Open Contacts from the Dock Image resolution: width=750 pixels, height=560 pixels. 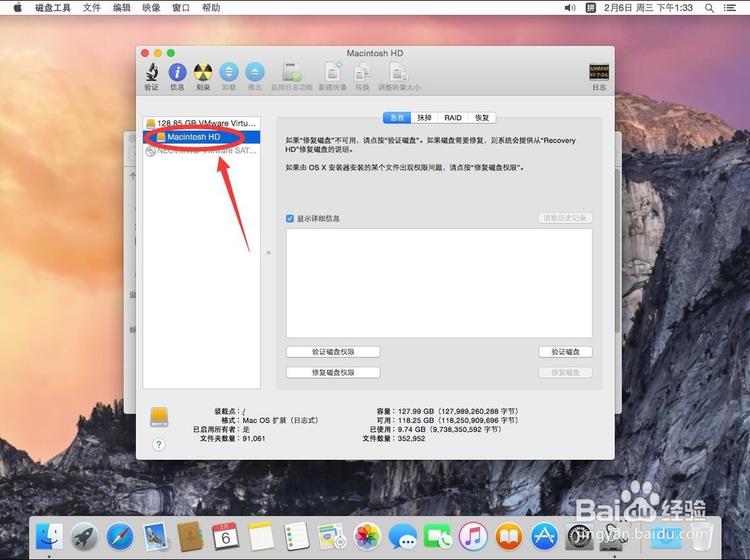click(x=190, y=536)
